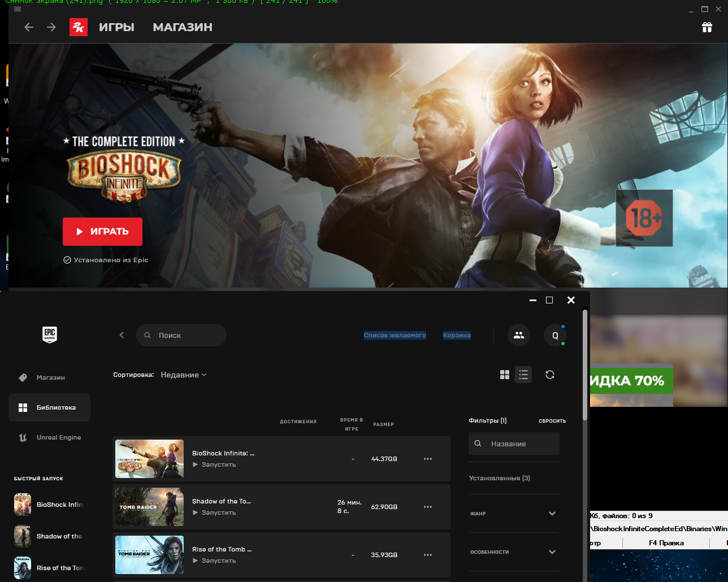The width and height of the screenshot is (728, 582).
Task: Click the BioShock Infinite library thumbnail
Action: tap(150, 459)
